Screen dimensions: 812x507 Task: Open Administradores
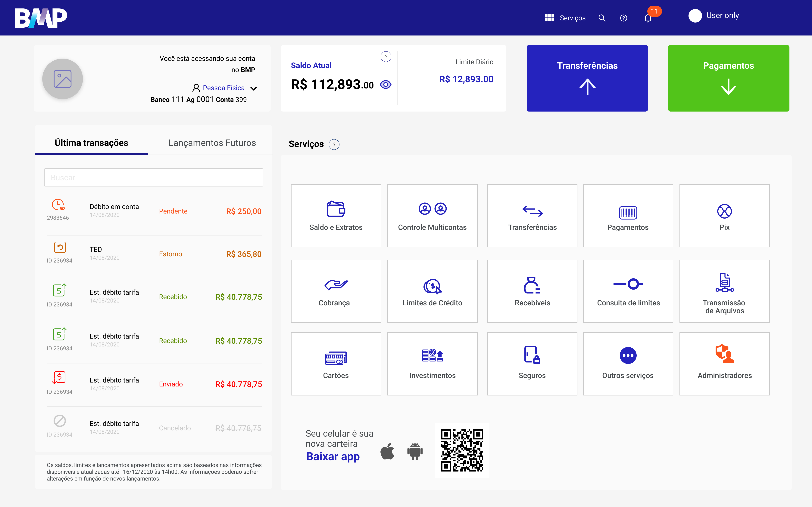point(724,364)
